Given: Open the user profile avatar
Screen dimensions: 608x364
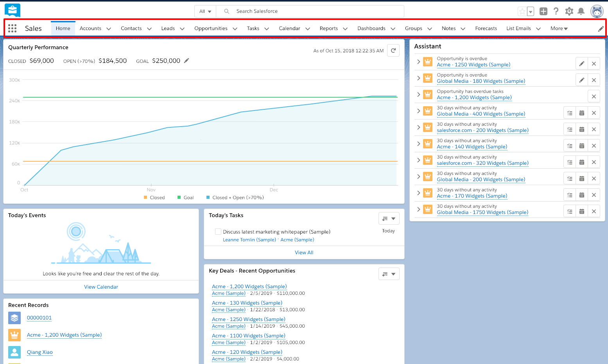Looking at the screenshot, I should [x=597, y=11].
